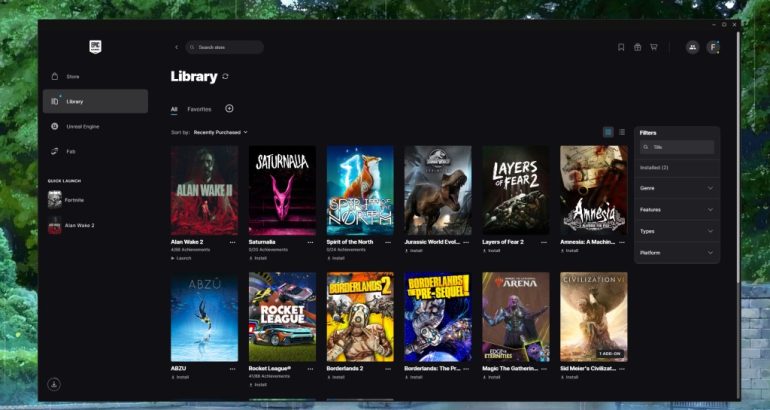
Task: Switch to the Favorites tab
Action: (x=199, y=109)
